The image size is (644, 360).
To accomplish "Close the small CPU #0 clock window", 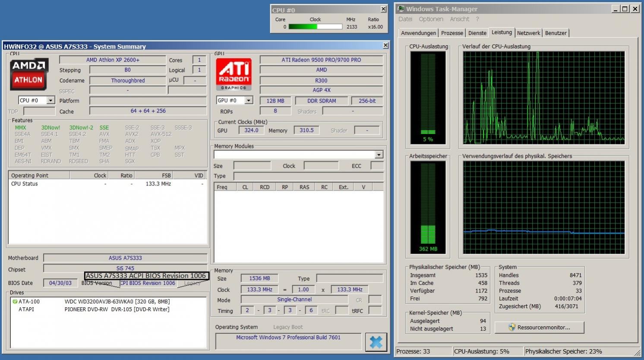I will tap(383, 9).
